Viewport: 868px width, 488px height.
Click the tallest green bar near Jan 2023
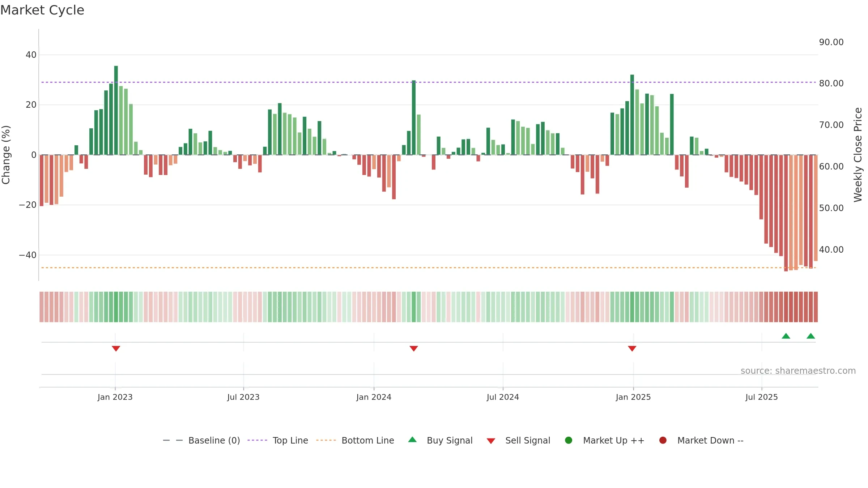(116, 110)
